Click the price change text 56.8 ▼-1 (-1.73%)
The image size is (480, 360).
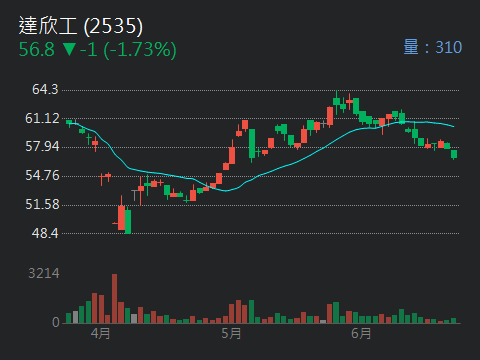[x=97, y=50]
